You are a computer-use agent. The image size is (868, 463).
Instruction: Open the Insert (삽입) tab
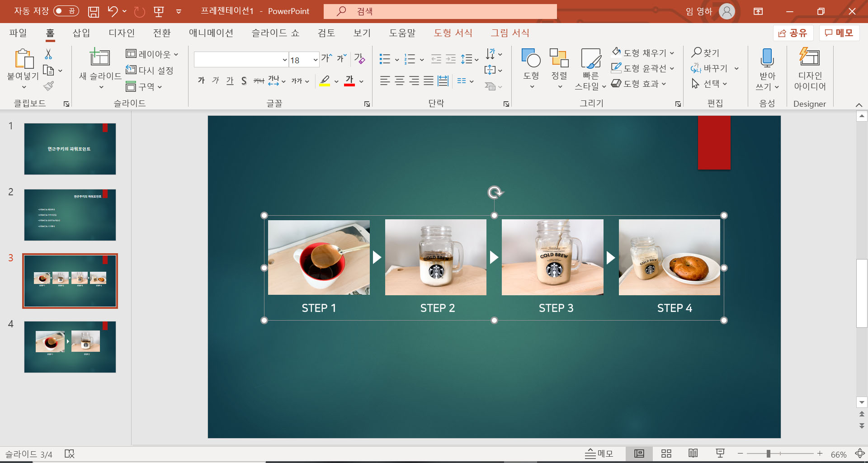pyautogui.click(x=81, y=33)
